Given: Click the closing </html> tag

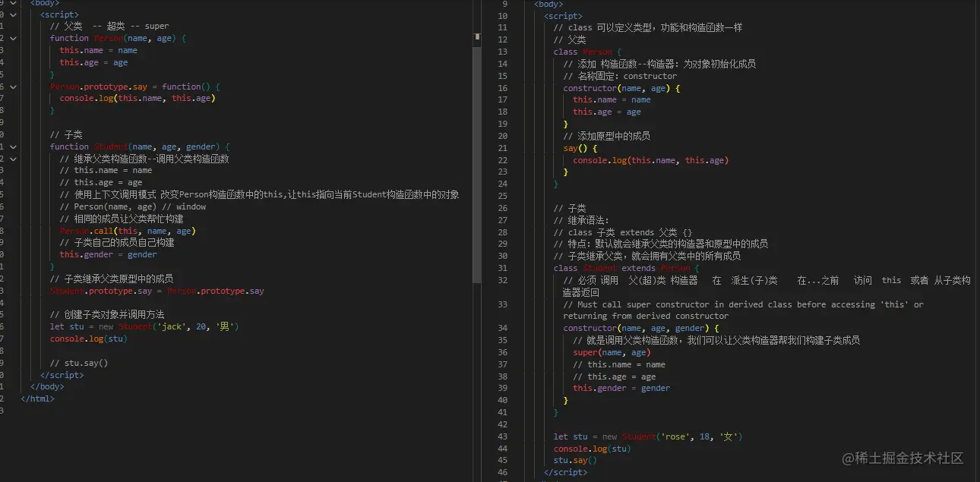Looking at the screenshot, I should click(36, 398).
